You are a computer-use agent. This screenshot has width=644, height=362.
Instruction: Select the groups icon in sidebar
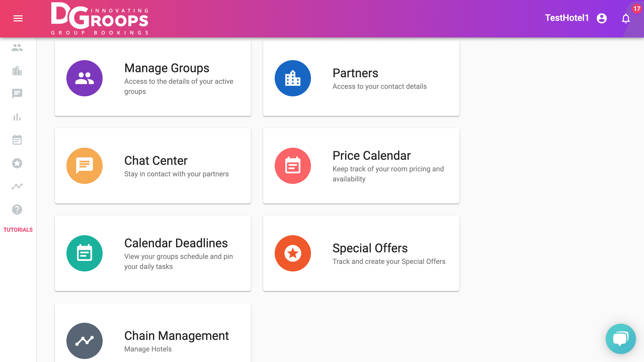tap(17, 48)
